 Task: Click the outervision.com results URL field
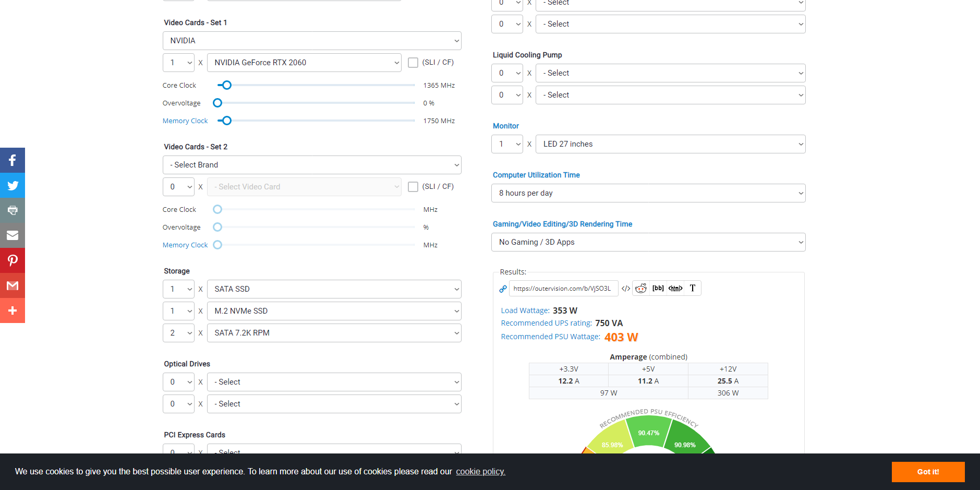tap(563, 289)
